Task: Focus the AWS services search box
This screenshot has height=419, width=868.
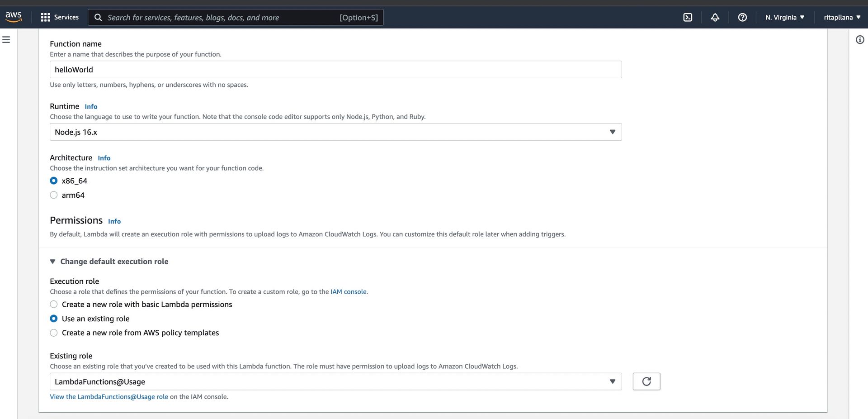Action: [236, 18]
